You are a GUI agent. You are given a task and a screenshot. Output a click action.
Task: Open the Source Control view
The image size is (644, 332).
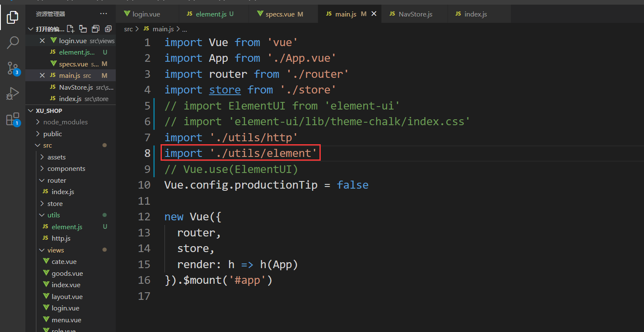point(13,68)
